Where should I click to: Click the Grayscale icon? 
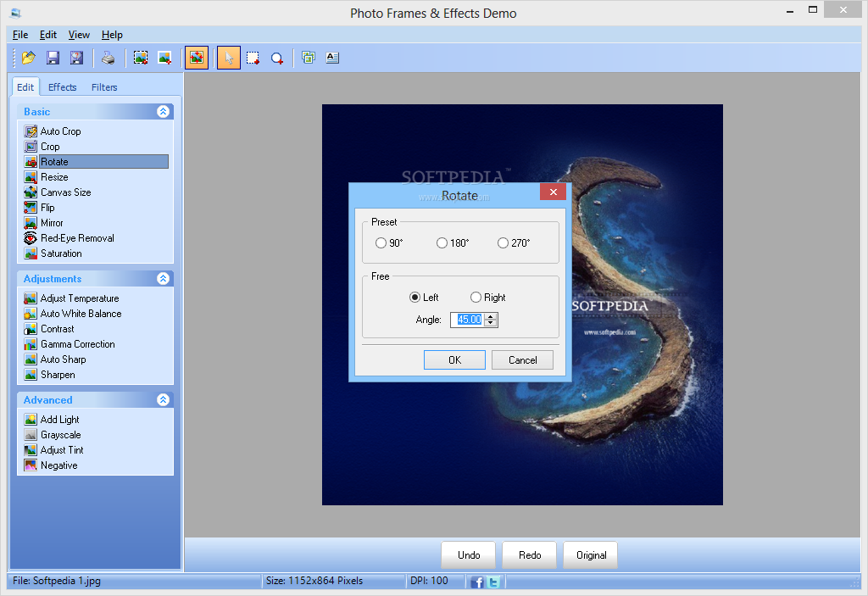(31, 435)
